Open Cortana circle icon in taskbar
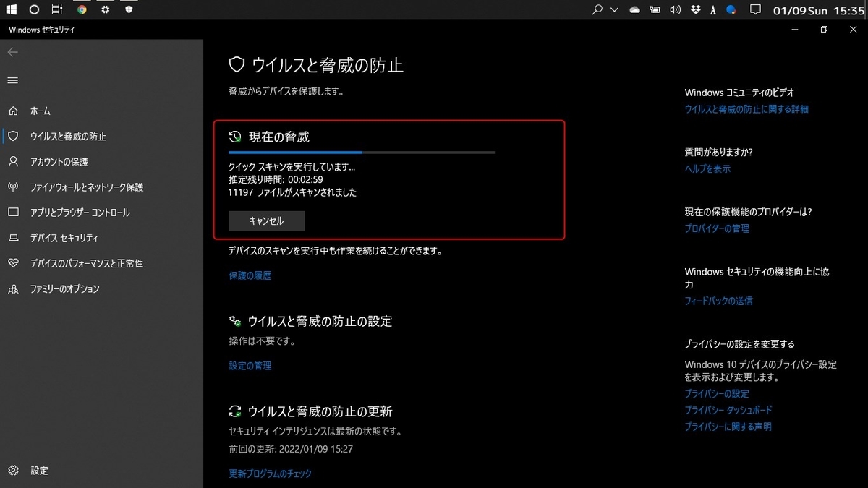Screen dimensions: 868x488 (34, 10)
